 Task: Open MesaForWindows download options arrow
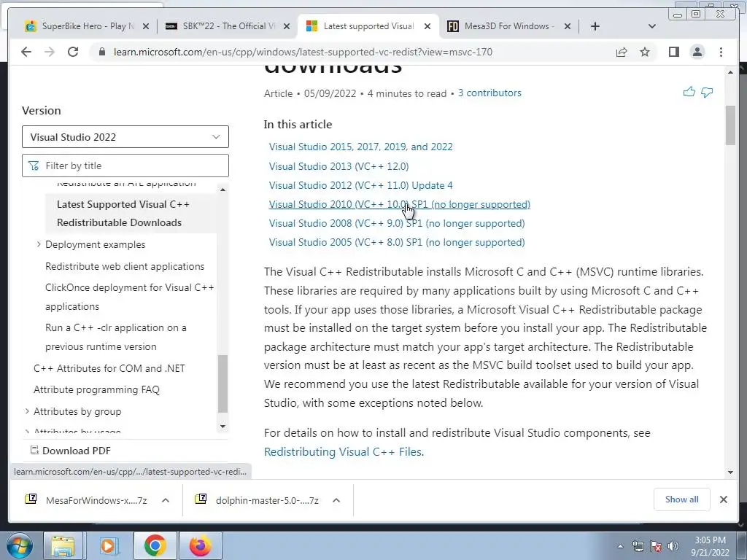pyautogui.click(x=166, y=500)
